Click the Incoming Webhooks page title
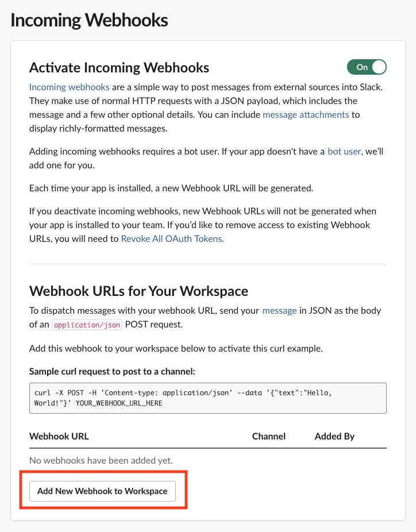 click(x=89, y=20)
